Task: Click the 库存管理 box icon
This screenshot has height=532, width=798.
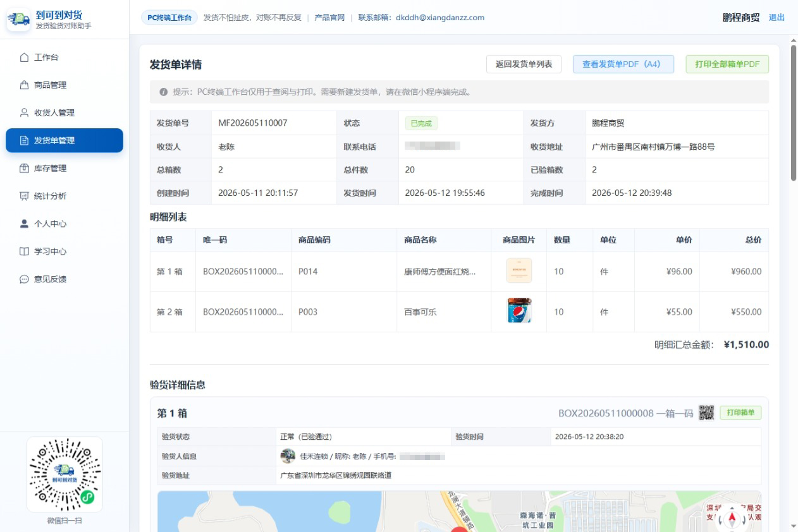Action: tap(25, 169)
